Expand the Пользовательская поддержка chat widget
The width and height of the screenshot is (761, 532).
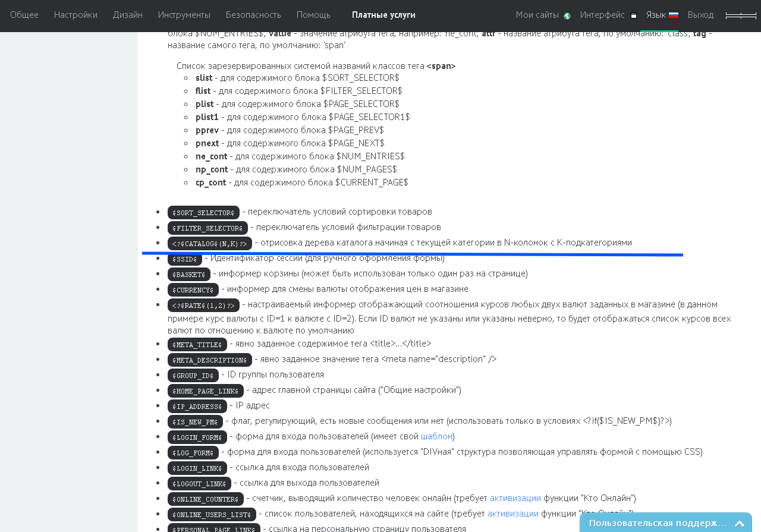click(x=740, y=523)
